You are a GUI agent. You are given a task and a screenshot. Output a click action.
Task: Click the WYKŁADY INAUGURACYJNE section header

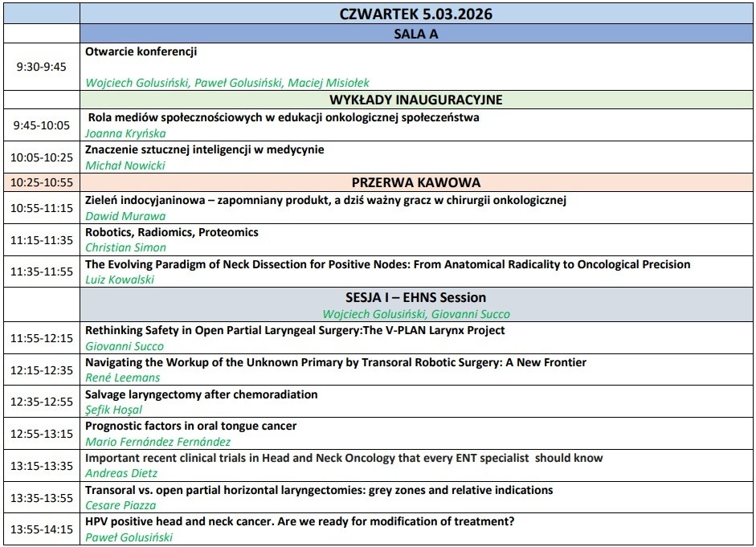pyautogui.click(x=416, y=100)
